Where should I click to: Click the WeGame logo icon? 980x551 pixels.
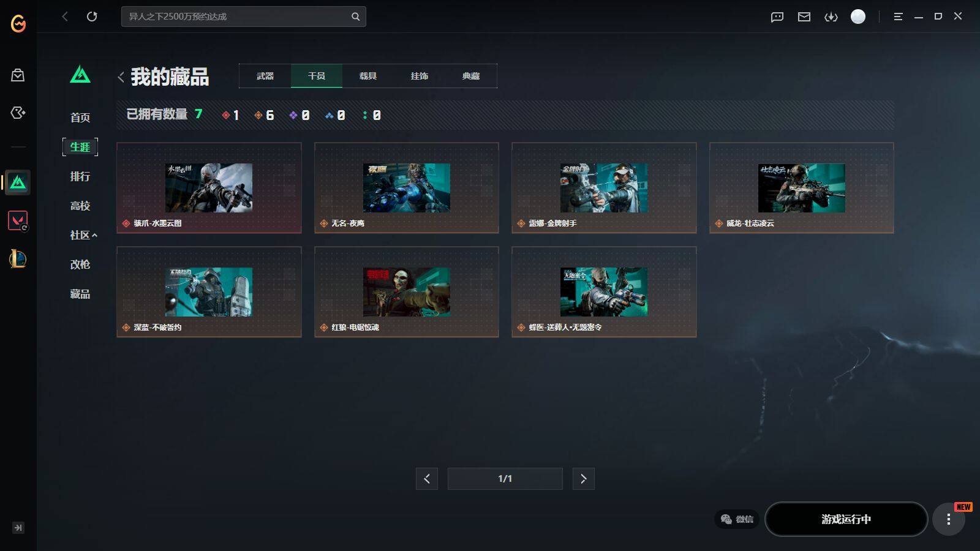point(18,23)
